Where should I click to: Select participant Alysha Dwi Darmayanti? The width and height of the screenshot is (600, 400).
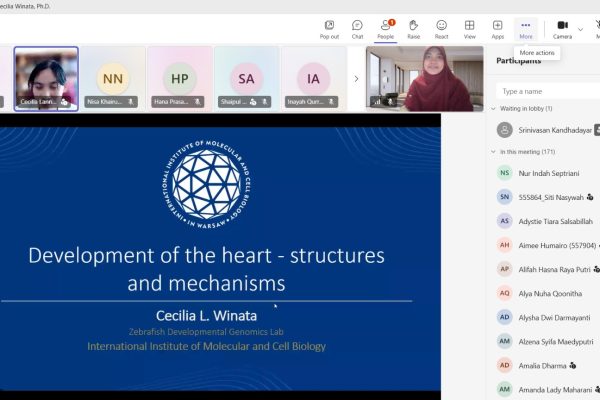click(548, 317)
